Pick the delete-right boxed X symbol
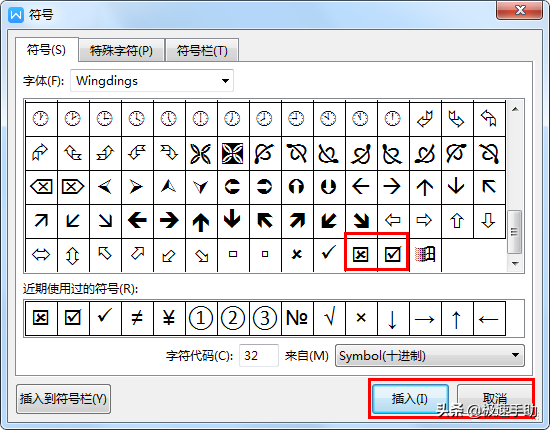The width and height of the screenshot is (550, 430). pyautogui.click(x=73, y=187)
